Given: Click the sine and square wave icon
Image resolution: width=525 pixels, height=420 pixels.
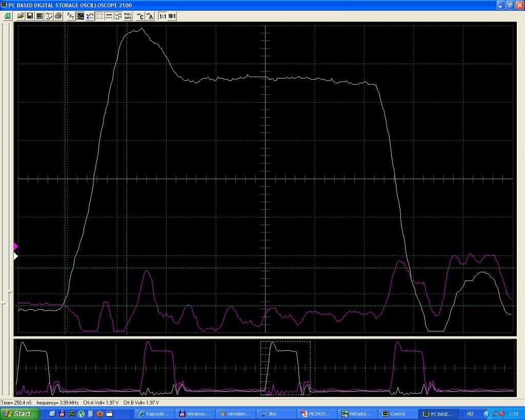Looking at the screenshot, I should point(118,16).
